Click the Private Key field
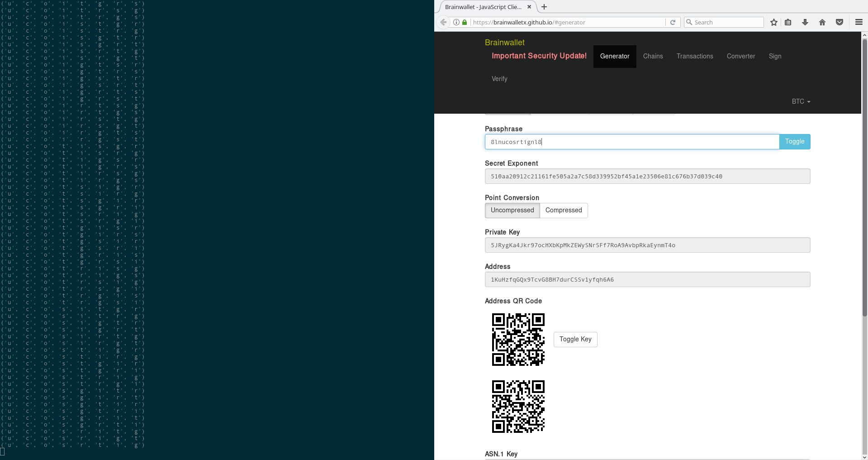This screenshot has width=868, height=460. 647,245
